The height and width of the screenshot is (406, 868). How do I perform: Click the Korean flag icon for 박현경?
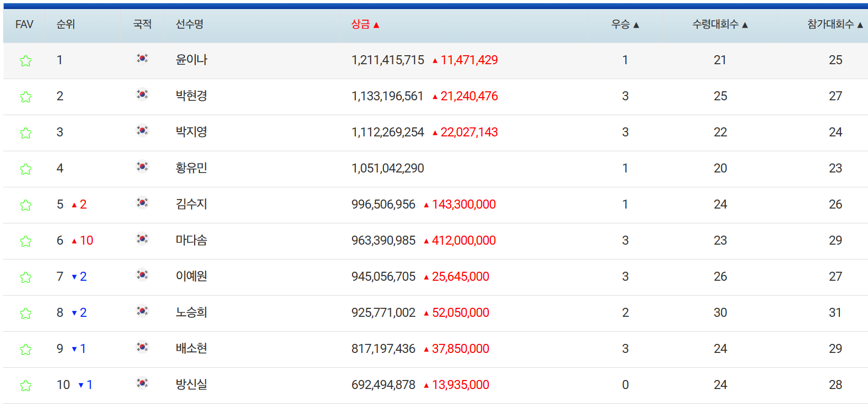(142, 94)
